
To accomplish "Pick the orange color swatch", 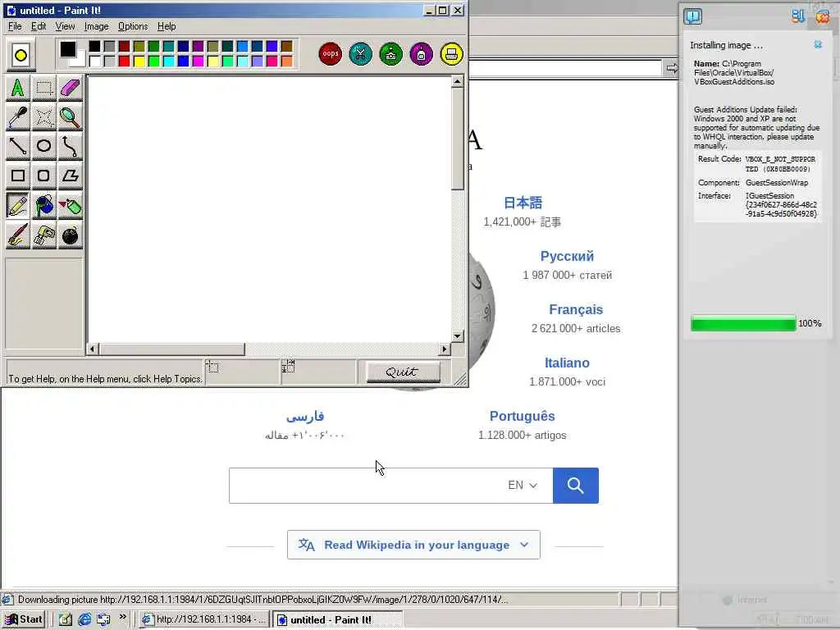I will tap(286, 62).
